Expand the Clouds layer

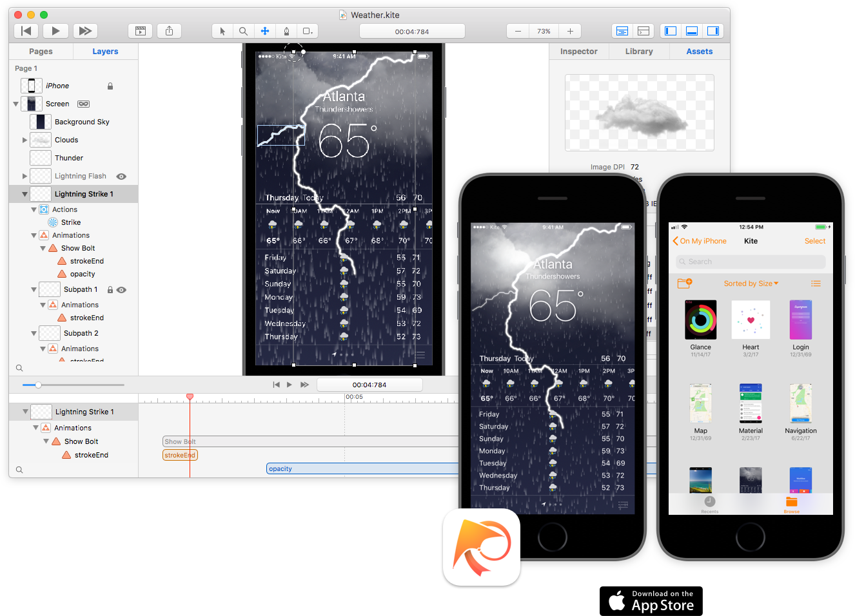click(x=25, y=140)
